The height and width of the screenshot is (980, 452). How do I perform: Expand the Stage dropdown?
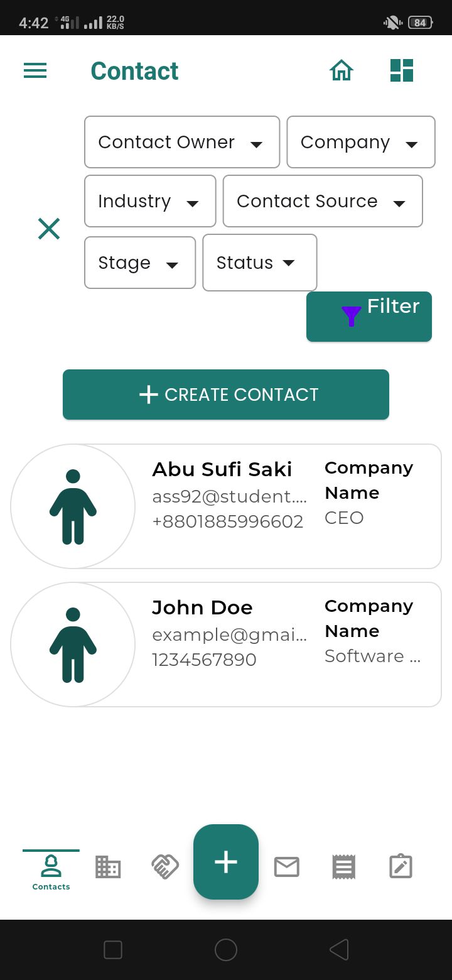140,263
